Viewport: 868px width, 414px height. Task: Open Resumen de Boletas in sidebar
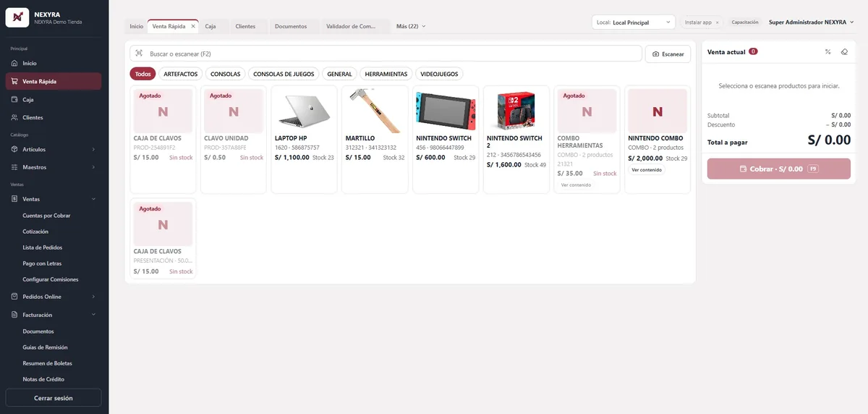[x=47, y=363]
